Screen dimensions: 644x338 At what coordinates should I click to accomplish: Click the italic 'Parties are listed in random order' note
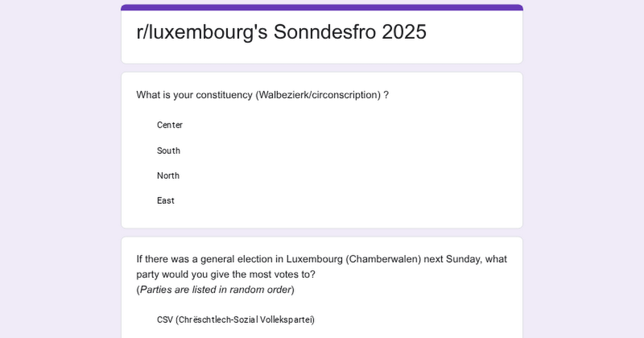pyautogui.click(x=216, y=290)
